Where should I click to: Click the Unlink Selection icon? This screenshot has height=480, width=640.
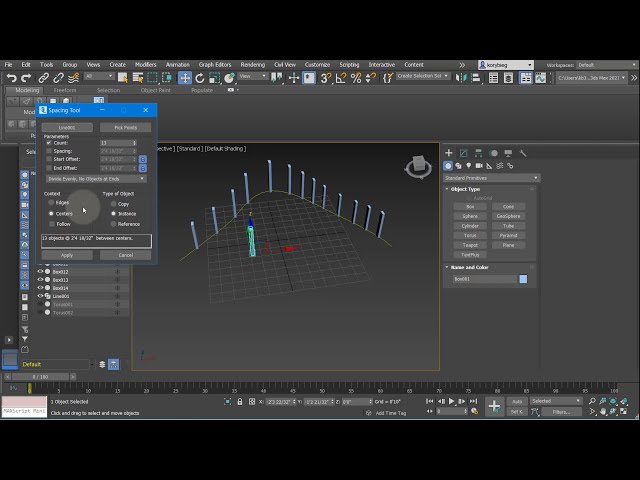coord(58,78)
